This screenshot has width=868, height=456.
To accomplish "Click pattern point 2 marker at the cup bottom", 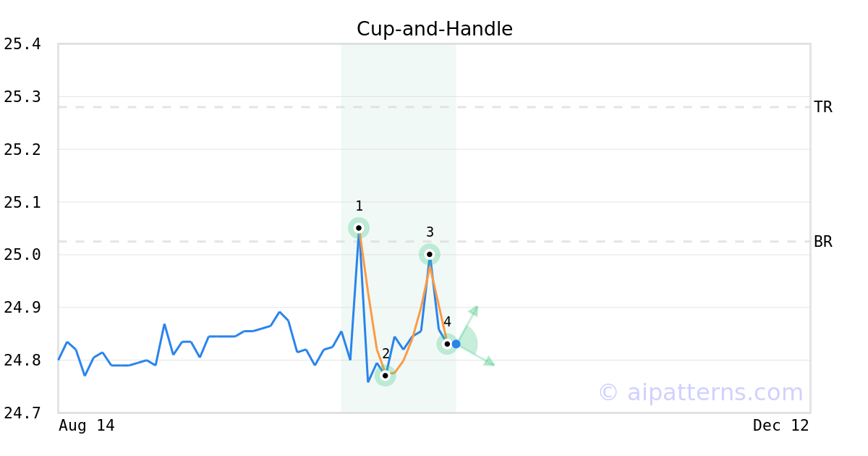I will point(386,376).
